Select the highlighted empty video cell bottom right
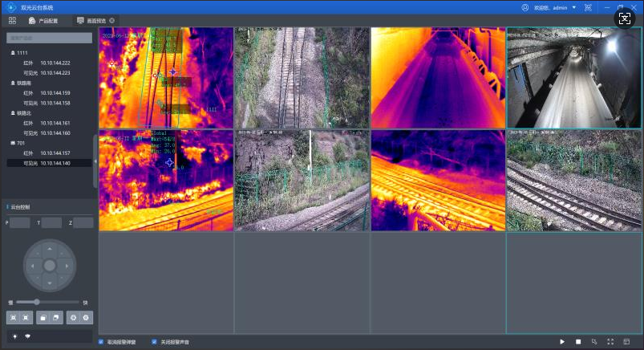This screenshot has width=644, height=350. tap(573, 283)
